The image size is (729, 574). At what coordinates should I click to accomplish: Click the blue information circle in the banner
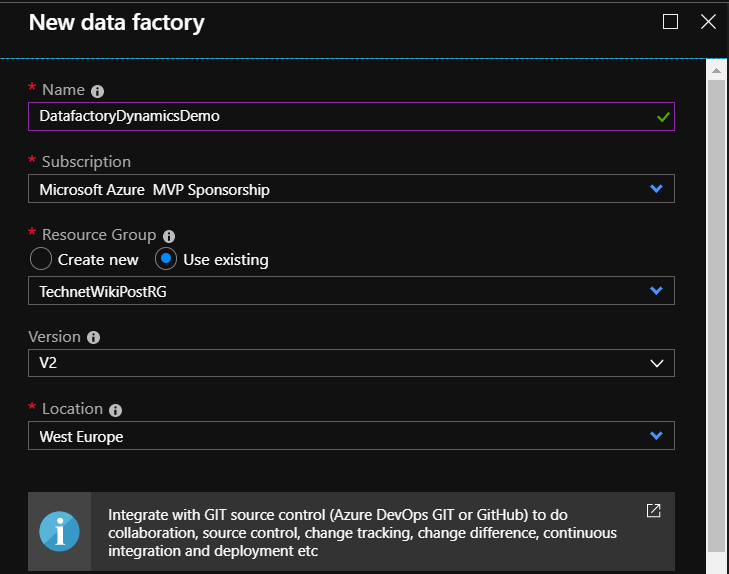(x=60, y=531)
